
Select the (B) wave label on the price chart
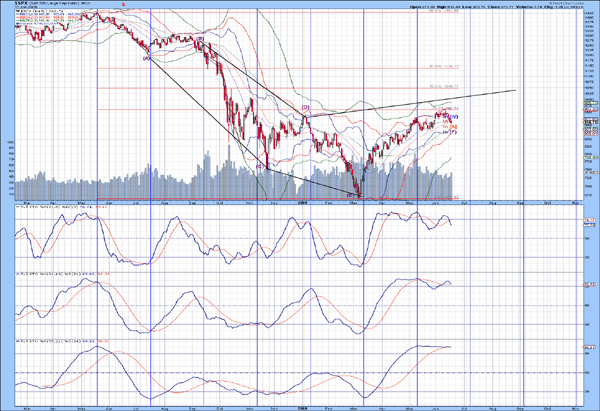pos(201,40)
